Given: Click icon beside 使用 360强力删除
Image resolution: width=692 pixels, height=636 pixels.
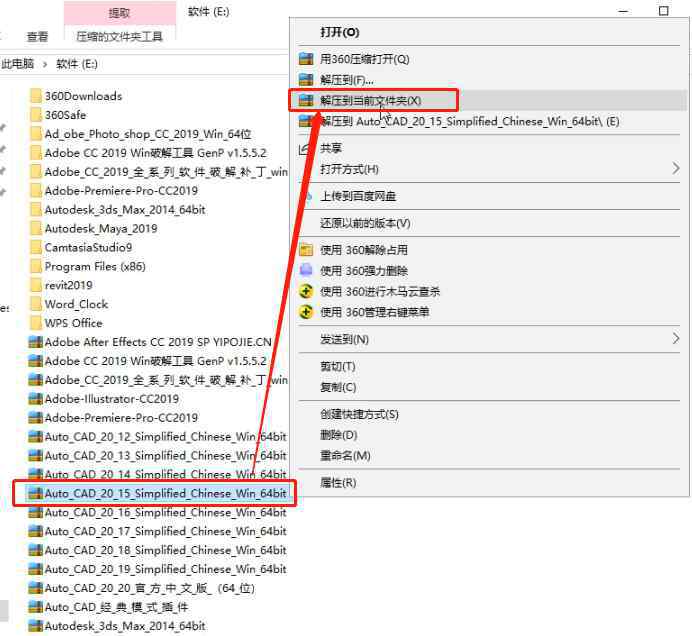Looking at the screenshot, I should (x=306, y=270).
